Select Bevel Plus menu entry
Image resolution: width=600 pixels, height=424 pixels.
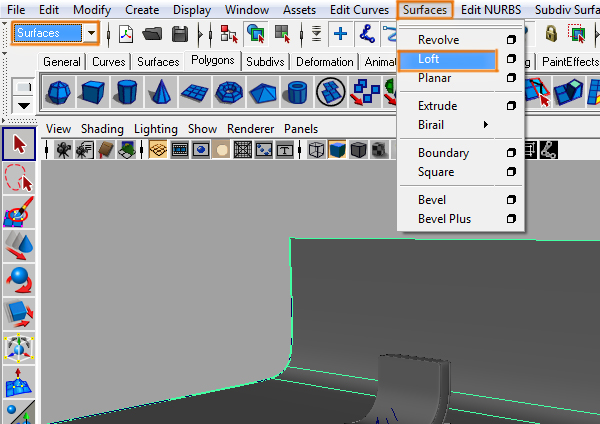coord(444,219)
